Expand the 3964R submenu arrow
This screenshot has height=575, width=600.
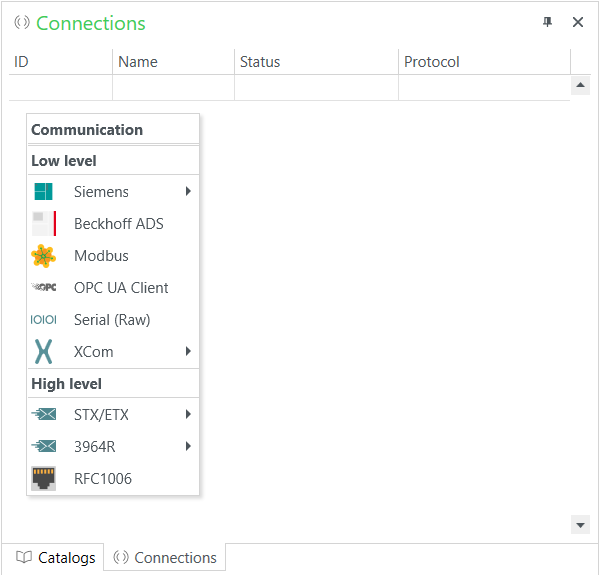pos(188,446)
